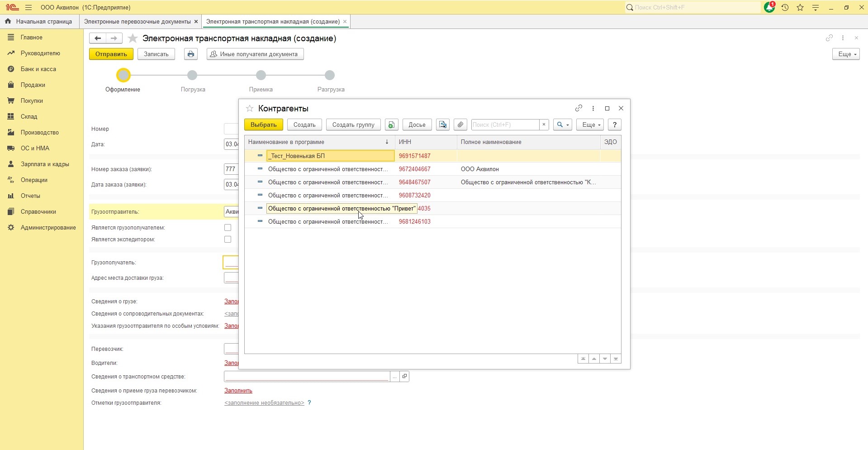Click the Сведения о транспортном средстве input
This screenshot has width=868, height=450.
[307, 376]
